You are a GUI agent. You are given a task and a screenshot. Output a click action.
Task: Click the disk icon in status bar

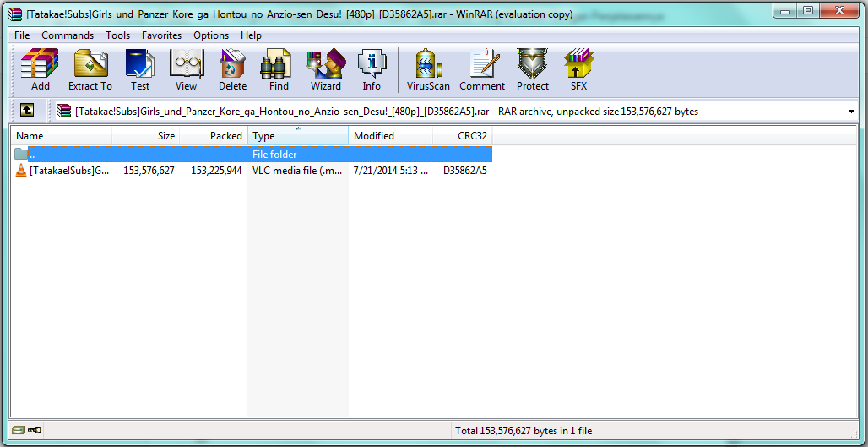[19, 430]
